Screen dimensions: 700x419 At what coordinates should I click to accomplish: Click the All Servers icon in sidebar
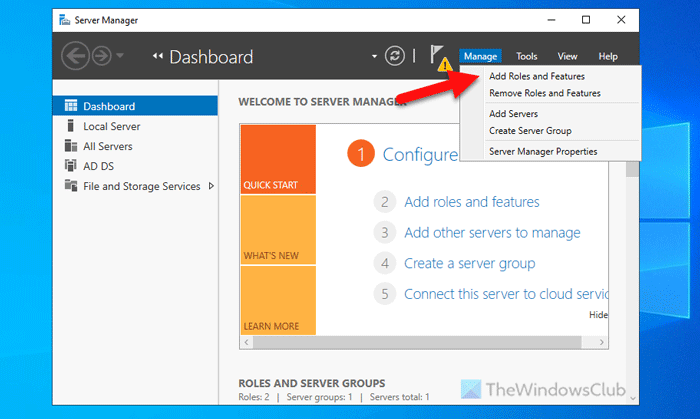coord(71,147)
